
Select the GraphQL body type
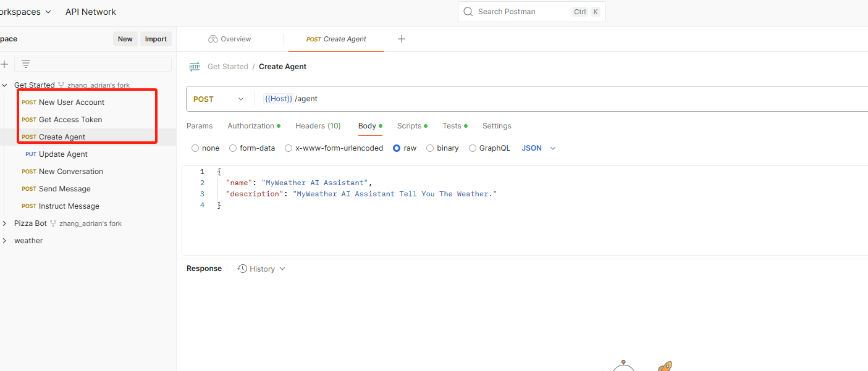[473, 148]
